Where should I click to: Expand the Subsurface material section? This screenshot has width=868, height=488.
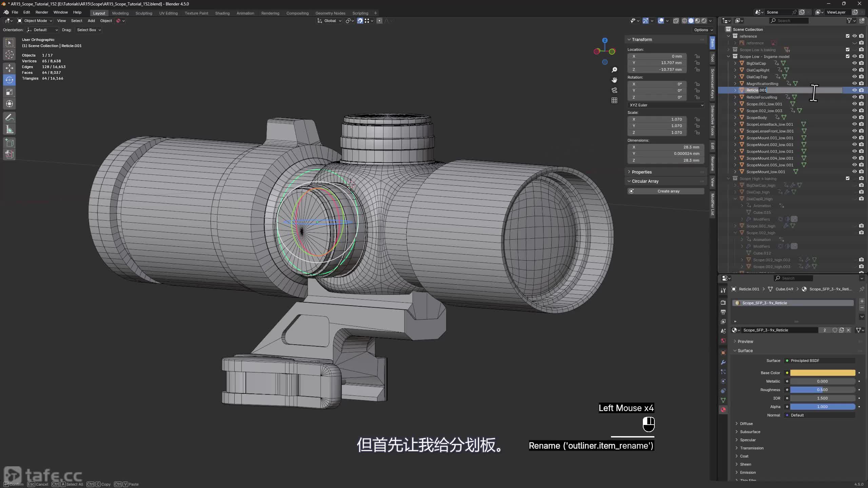click(750, 432)
